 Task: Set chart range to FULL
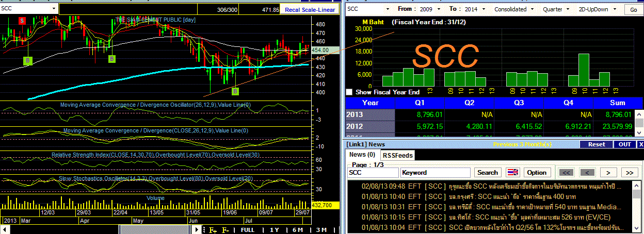247,230
